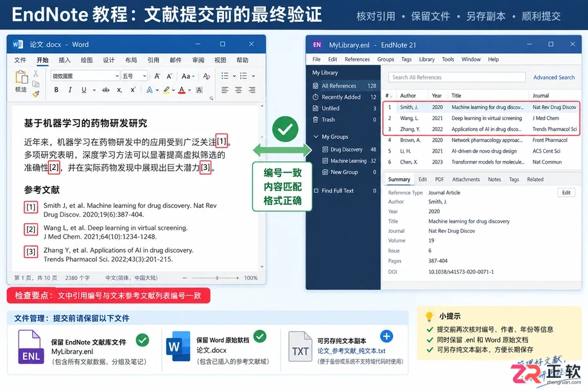Select the Chen, X. 2023 reference row
This screenshot has height=392, width=588.
pyautogui.click(x=482, y=162)
